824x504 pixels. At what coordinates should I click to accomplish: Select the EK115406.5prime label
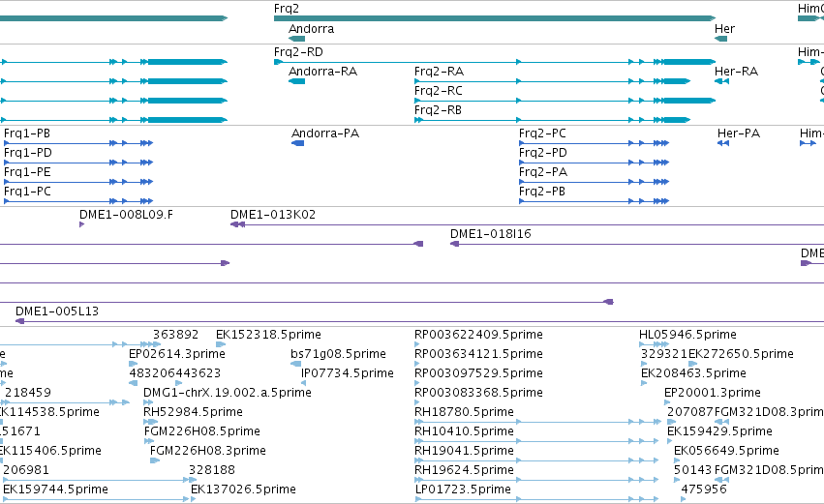[50, 451]
